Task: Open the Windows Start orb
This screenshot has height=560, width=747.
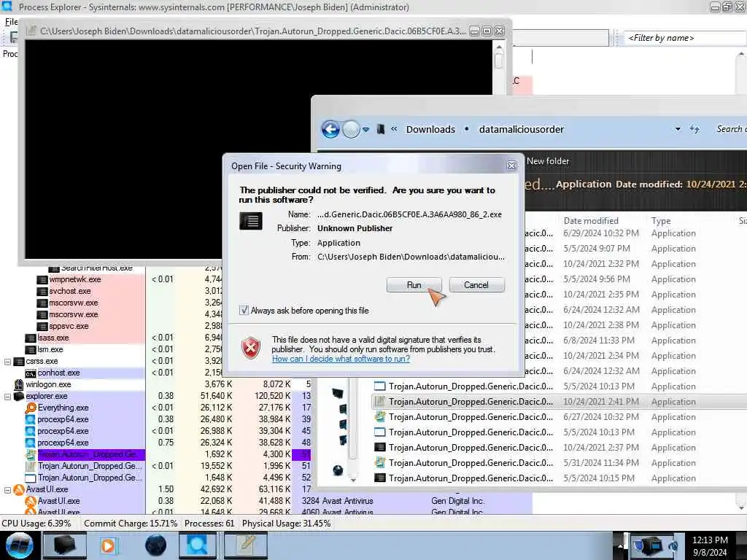Action: click(x=19, y=545)
